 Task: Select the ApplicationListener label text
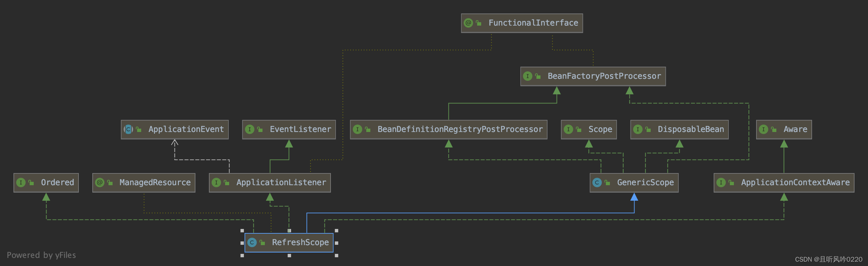click(x=281, y=182)
